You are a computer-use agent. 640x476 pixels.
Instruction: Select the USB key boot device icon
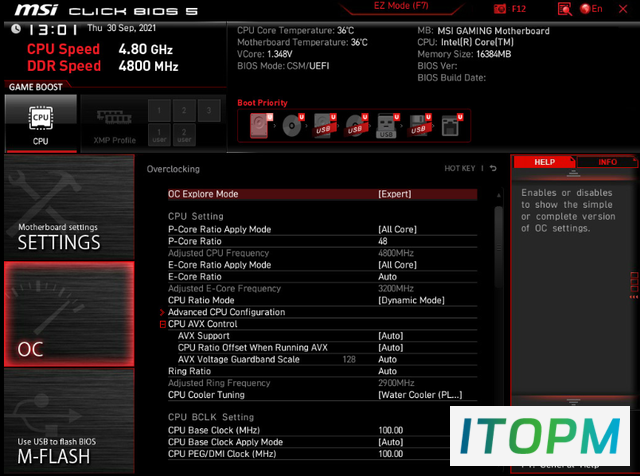click(387, 126)
